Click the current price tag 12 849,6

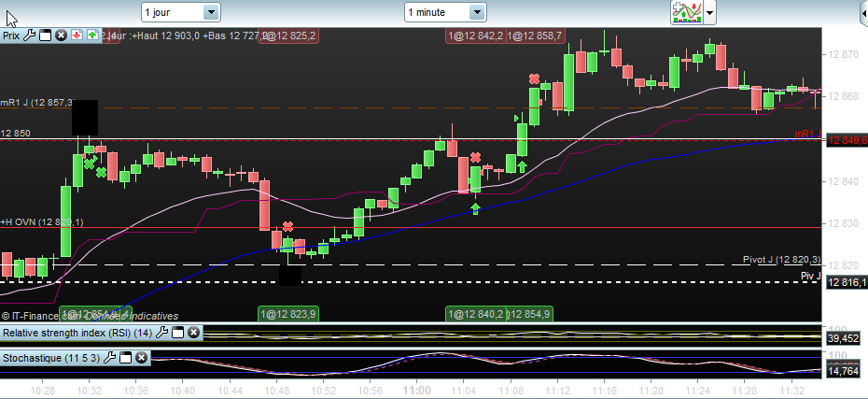[847, 141]
